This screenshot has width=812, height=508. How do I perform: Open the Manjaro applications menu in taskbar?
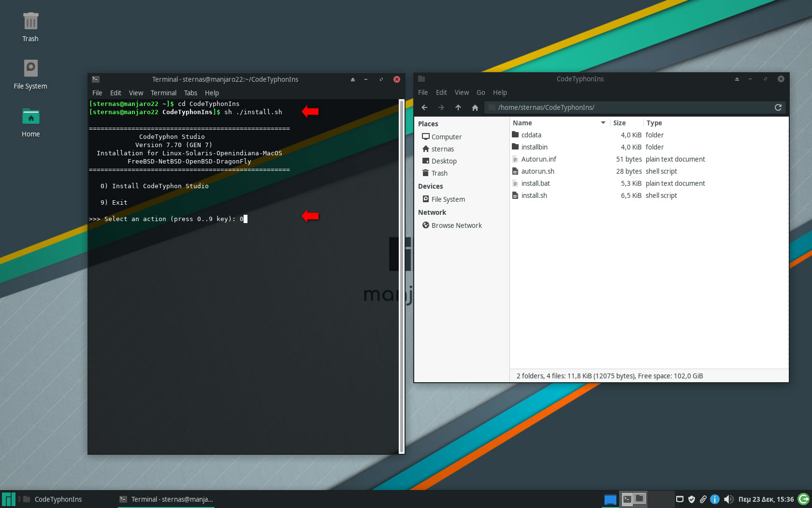(x=8, y=499)
